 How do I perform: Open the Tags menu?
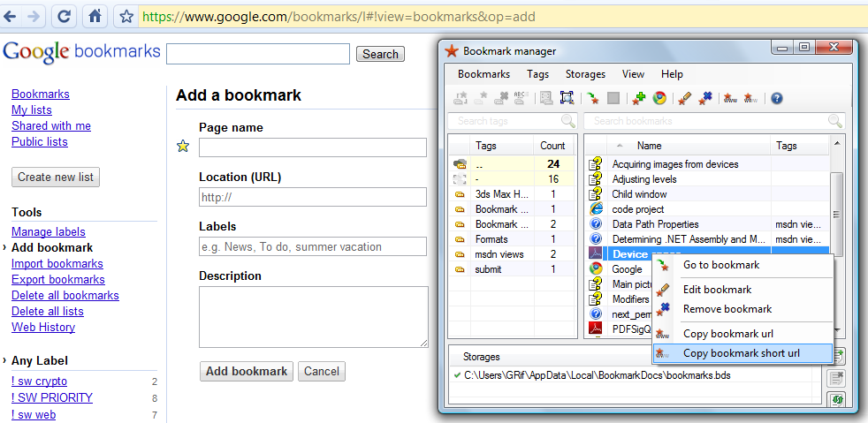point(537,74)
